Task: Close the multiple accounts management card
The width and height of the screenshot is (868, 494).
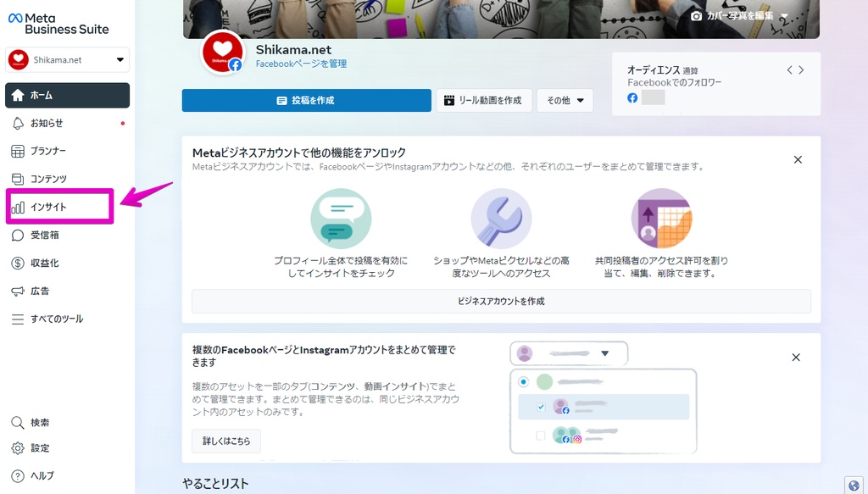Action: click(x=796, y=358)
